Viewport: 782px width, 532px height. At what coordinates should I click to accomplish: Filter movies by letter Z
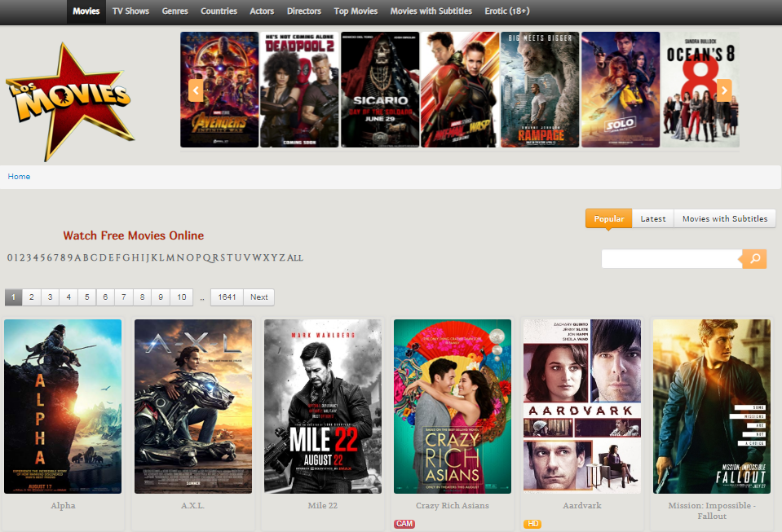pyautogui.click(x=282, y=258)
